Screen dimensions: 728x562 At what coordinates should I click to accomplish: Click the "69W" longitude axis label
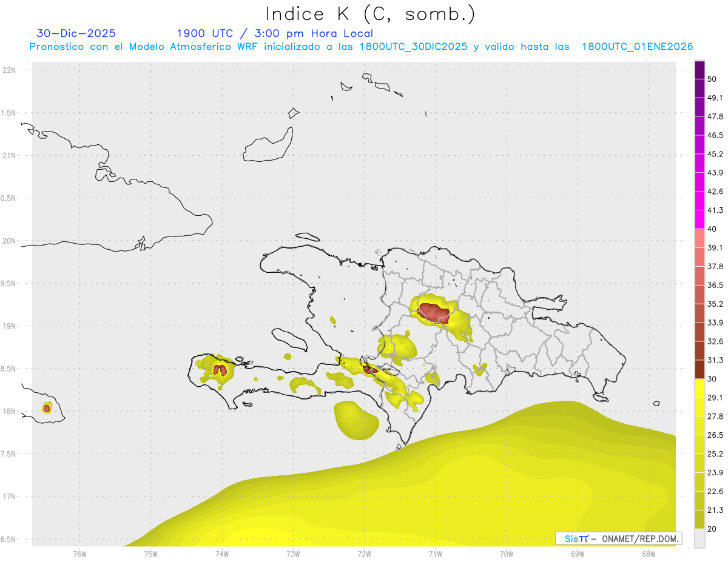pos(578,554)
